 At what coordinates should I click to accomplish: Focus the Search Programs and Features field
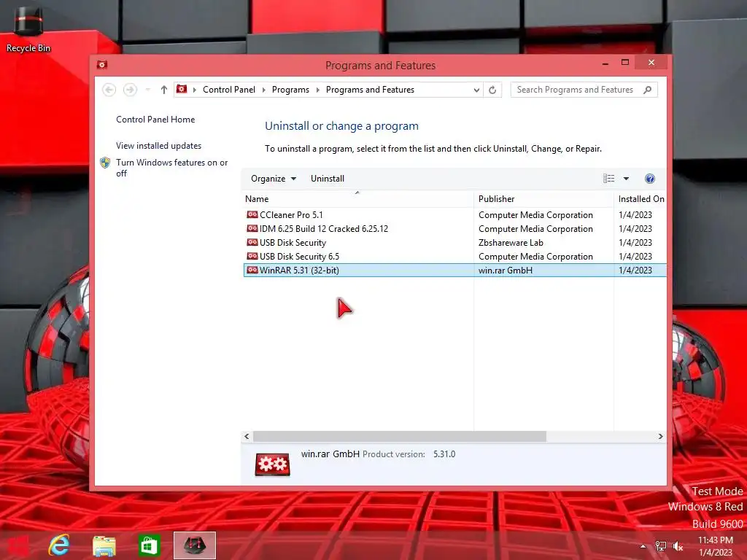[584, 90]
